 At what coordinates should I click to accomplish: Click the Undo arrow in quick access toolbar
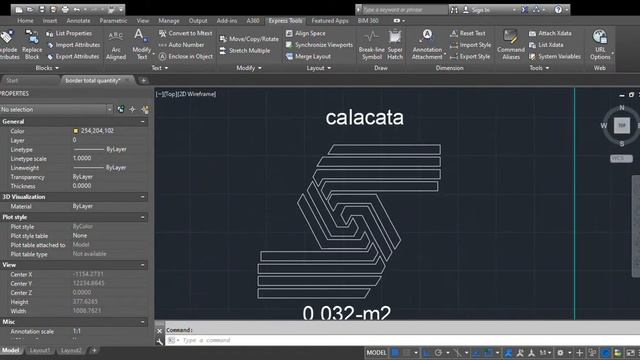(76, 9)
